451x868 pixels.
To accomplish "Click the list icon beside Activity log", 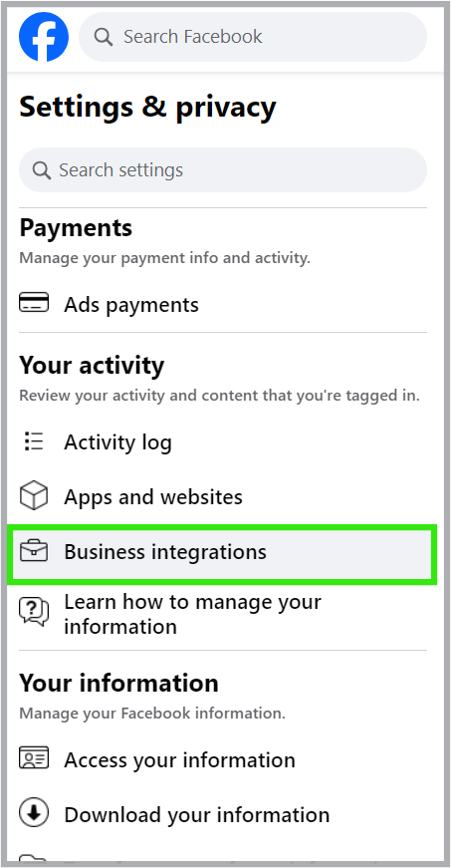I will (x=34, y=441).
